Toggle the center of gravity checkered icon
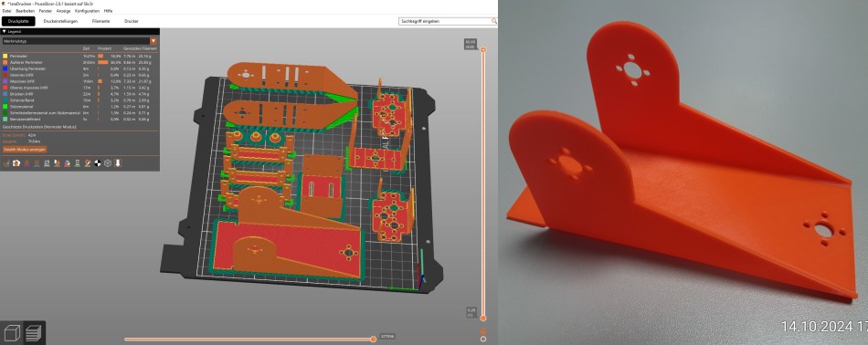This screenshot has width=868, height=345. pos(98,163)
